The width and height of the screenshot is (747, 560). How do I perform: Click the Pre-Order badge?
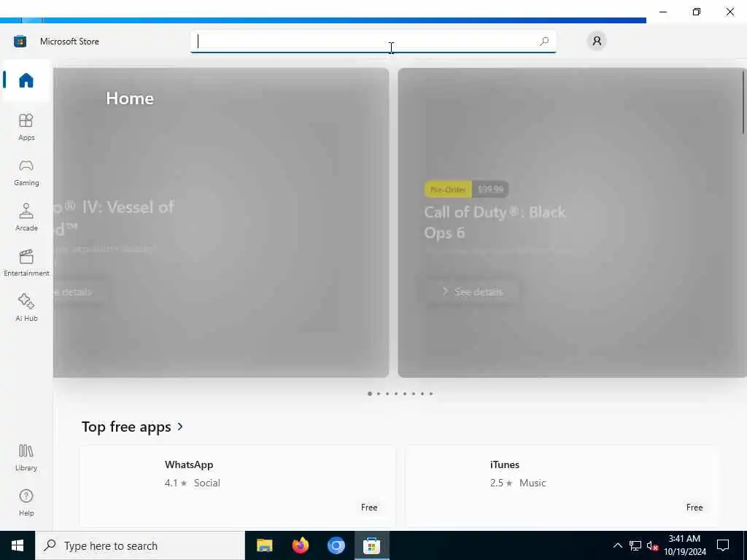pos(448,189)
